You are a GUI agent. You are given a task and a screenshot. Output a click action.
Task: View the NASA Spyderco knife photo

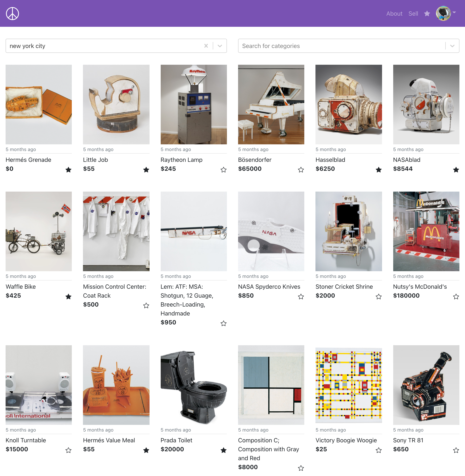coord(271,231)
